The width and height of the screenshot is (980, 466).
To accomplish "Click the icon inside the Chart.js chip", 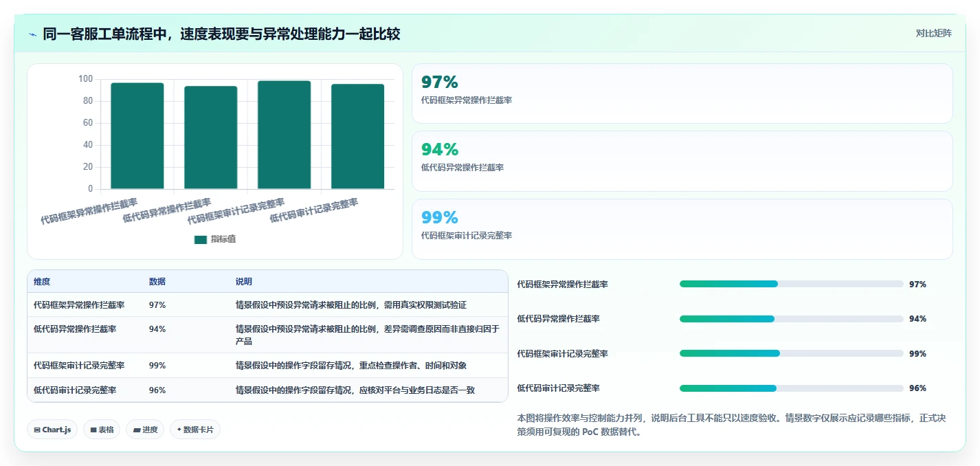I will (x=37, y=430).
